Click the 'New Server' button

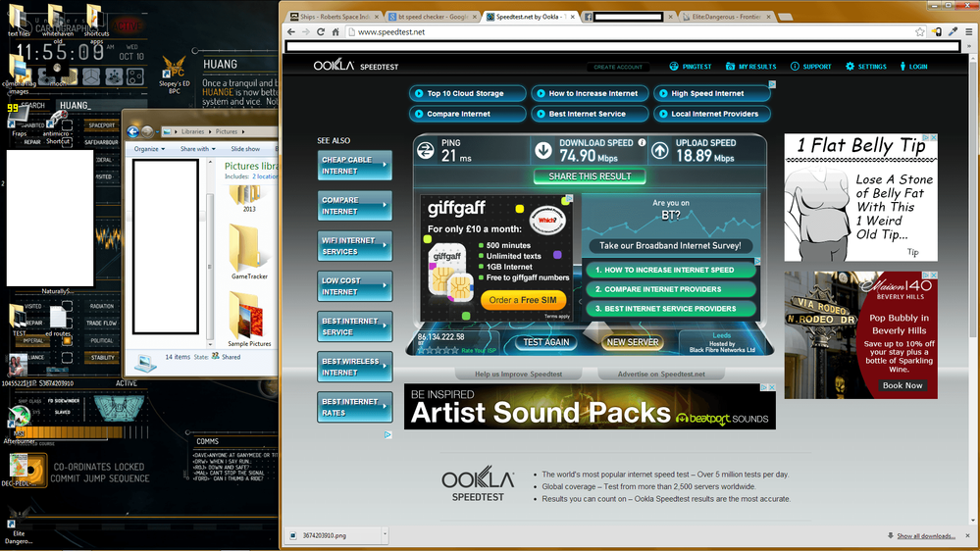[632, 342]
